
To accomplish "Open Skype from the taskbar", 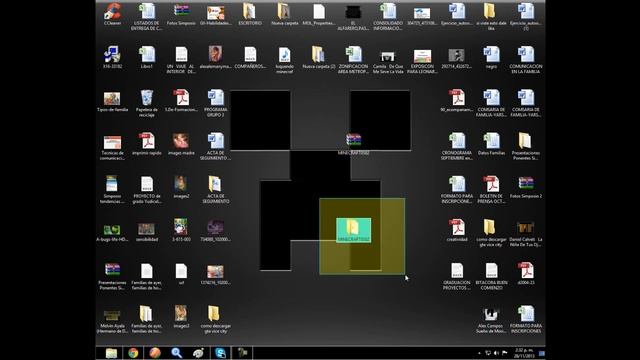I will coord(220,353).
